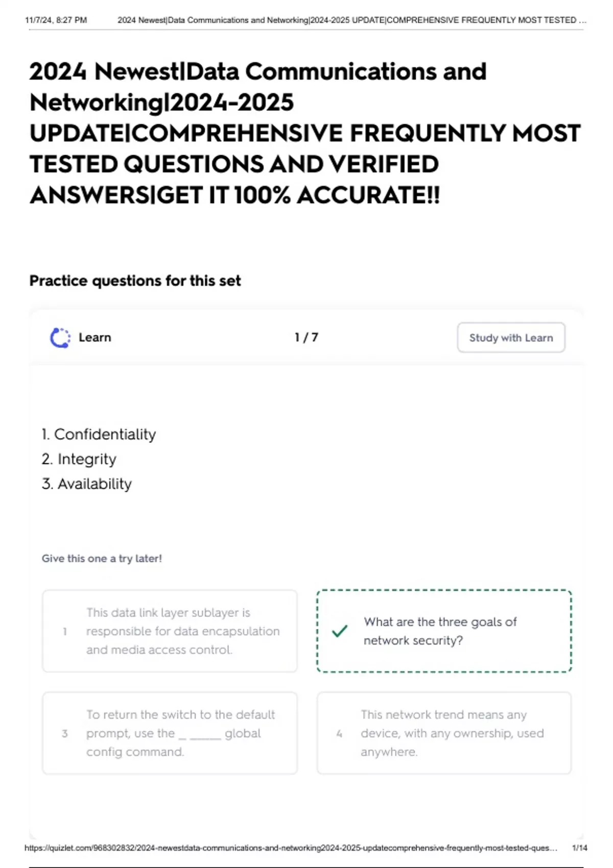The height and width of the screenshot is (868, 613).
Task: Click the Confidentiality line in the prompt
Action: (99, 435)
